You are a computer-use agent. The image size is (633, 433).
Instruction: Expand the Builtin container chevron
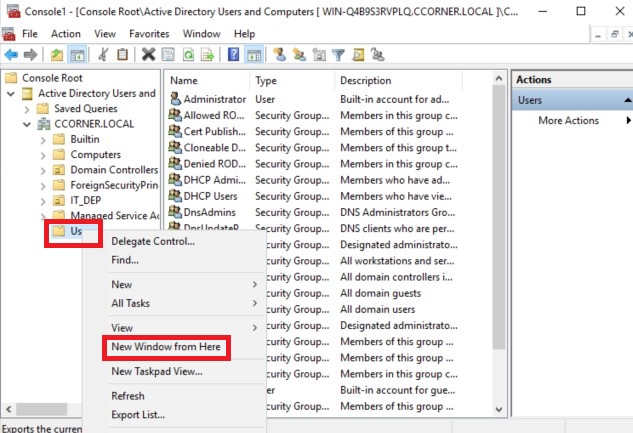pyautogui.click(x=43, y=140)
